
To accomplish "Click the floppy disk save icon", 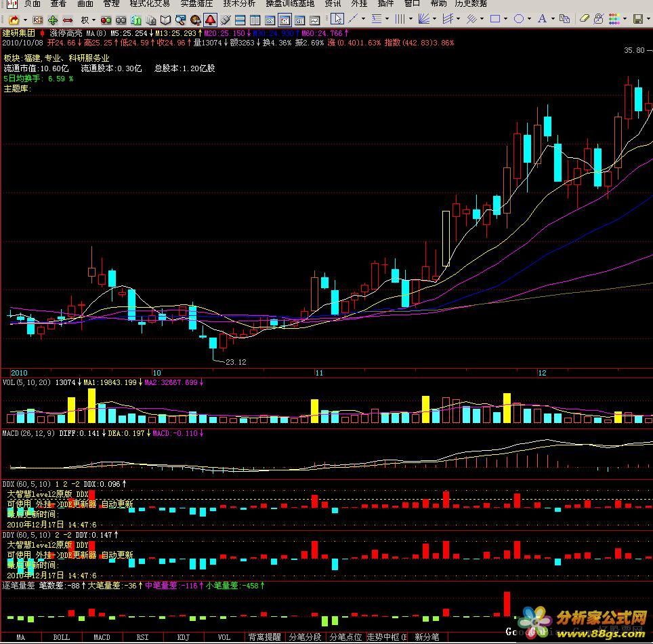I will [638, 19].
